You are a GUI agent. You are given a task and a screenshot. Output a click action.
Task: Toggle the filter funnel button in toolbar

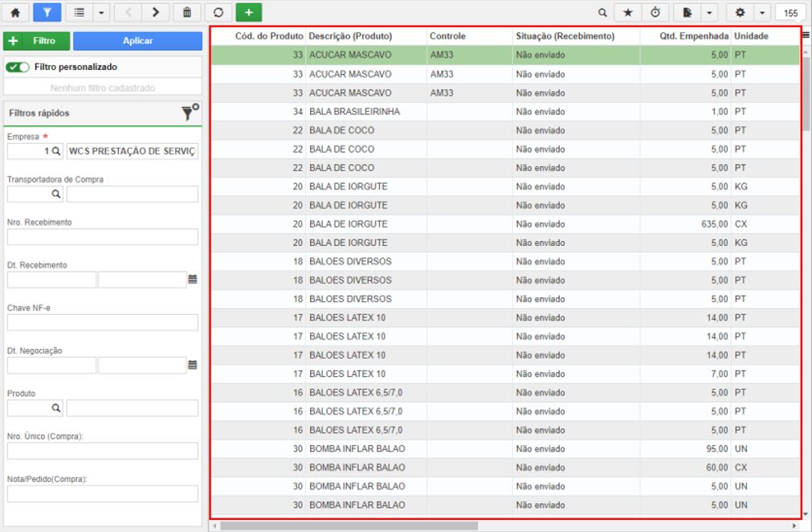47,12
